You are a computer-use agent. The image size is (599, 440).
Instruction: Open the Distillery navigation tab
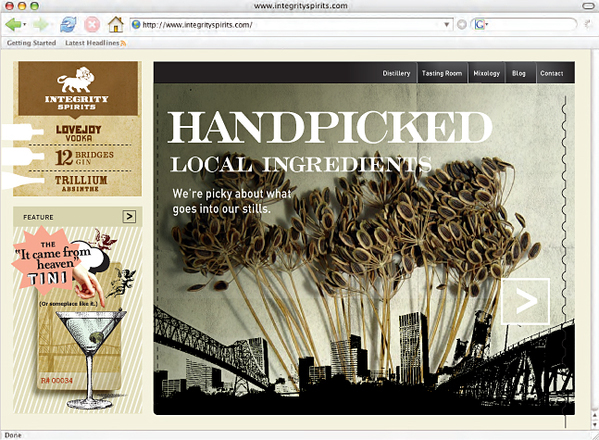396,73
